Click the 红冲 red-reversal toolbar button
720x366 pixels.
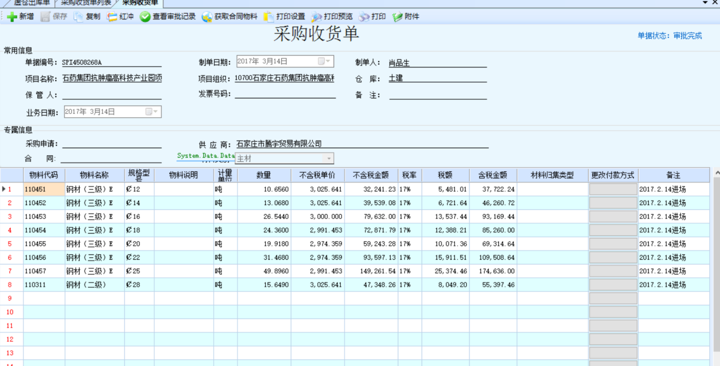point(120,17)
